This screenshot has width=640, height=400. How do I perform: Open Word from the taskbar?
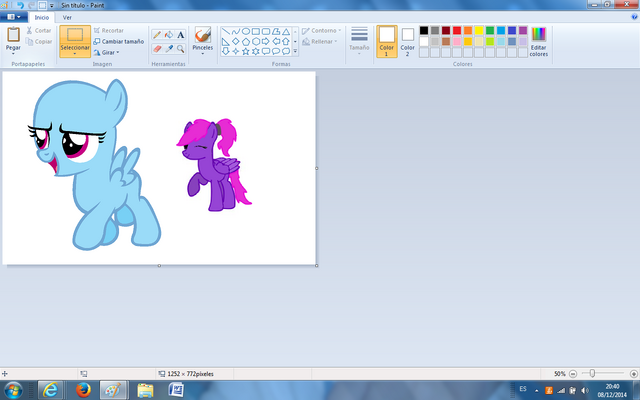[176, 390]
